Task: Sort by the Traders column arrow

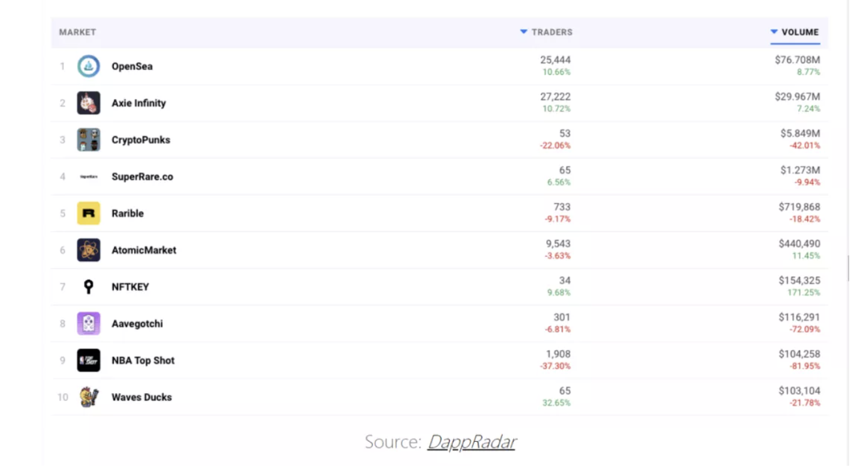Action: point(524,32)
